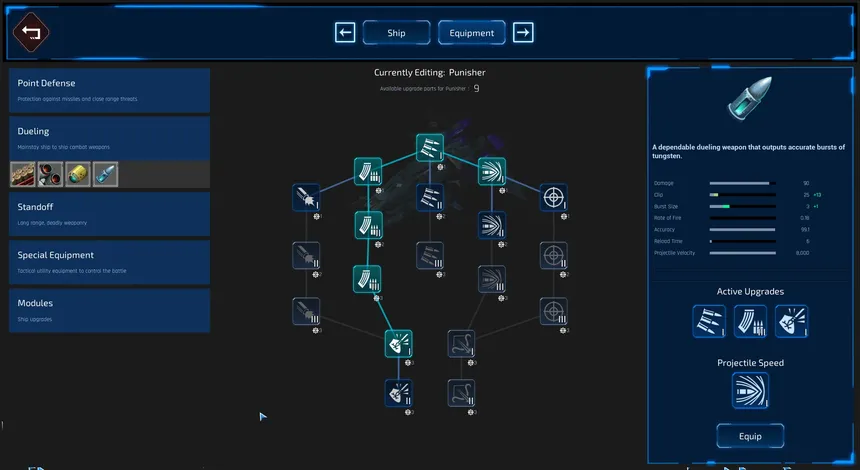Select the impact round tier I node
860x470 pixels.
[306, 197]
